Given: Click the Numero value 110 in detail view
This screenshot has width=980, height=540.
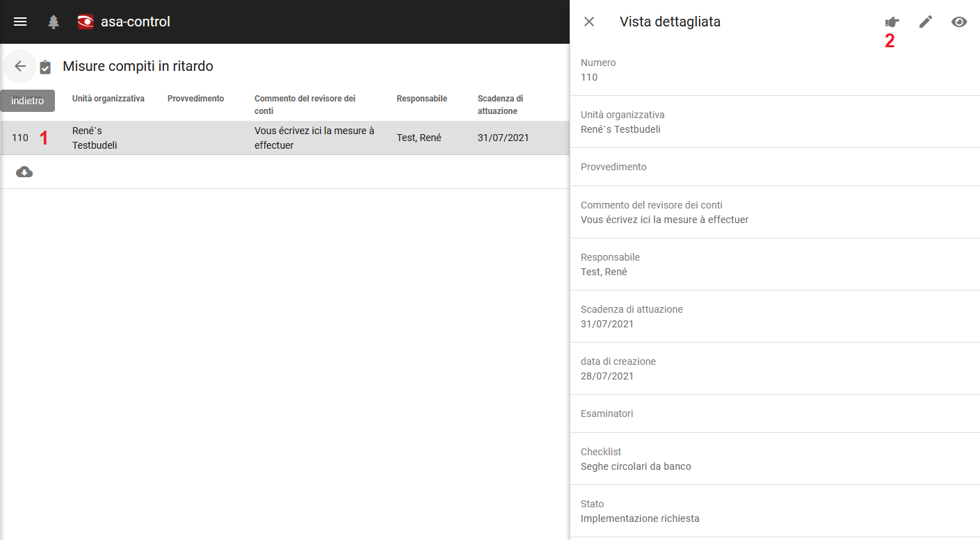Looking at the screenshot, I should pyautogui.click(x=589, y=77).
